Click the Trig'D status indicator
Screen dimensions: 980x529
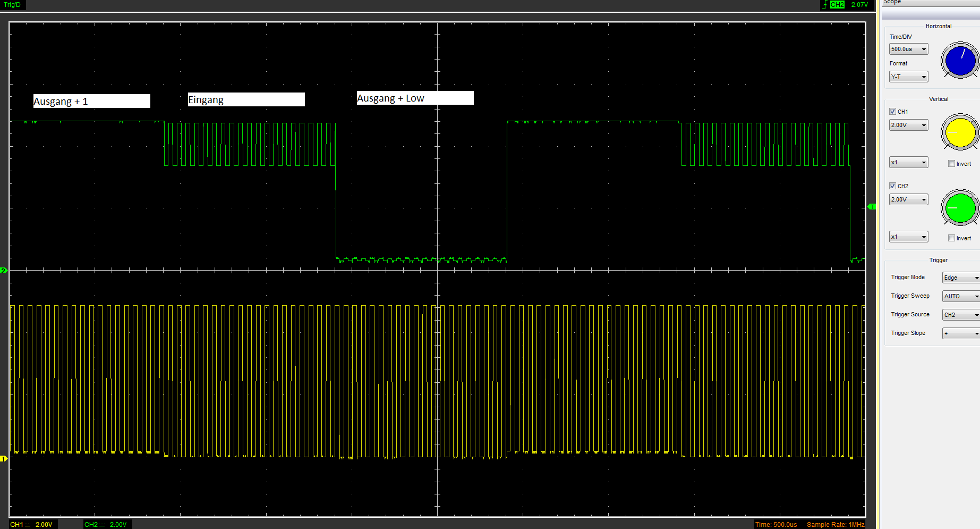12,5
